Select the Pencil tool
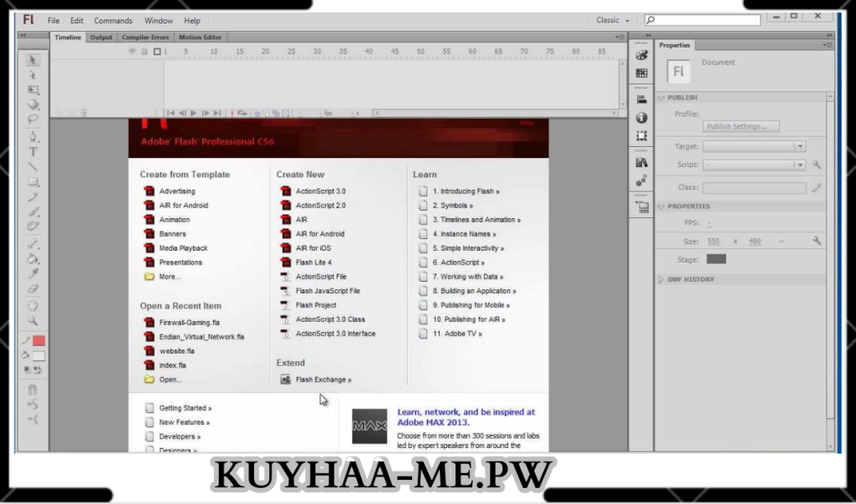The height and width of the screenshot is (504, 856). (x=33, y=196)
